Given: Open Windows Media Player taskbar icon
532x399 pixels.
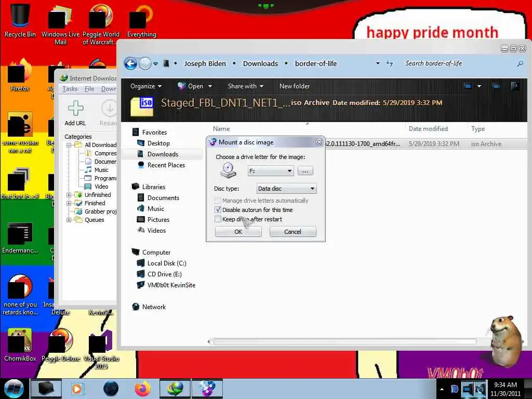Looking at the screenshot, I should pos(77,389).
